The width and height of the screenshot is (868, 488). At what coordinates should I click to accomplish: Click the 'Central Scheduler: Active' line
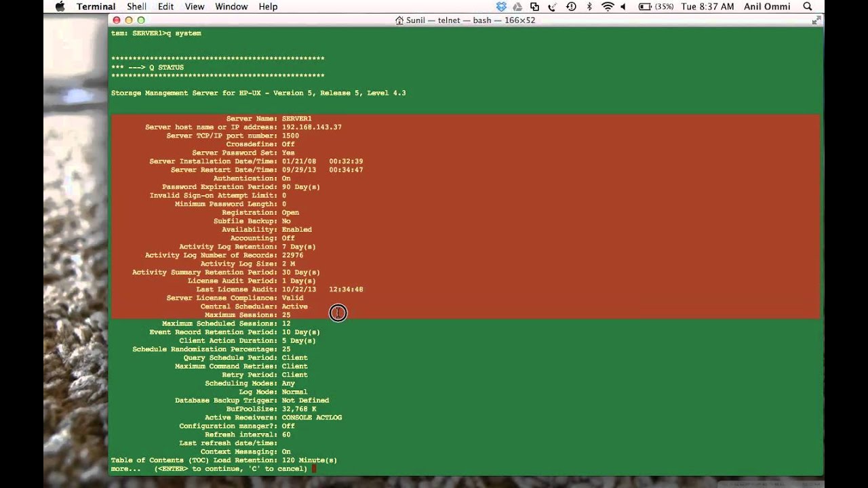pos(254,306)
